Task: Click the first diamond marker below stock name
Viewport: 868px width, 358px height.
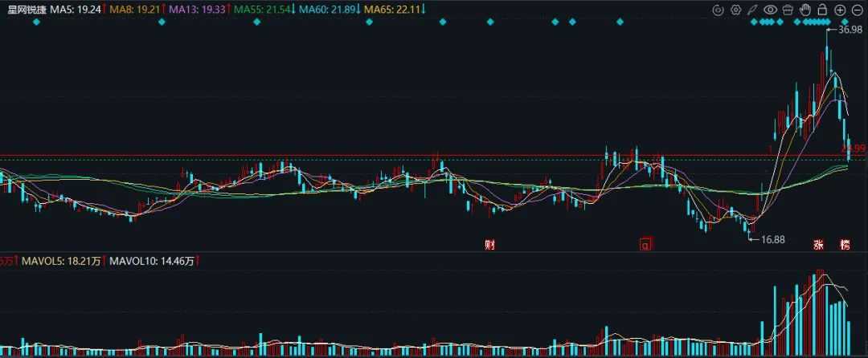Action: click(x=36, y=22)
